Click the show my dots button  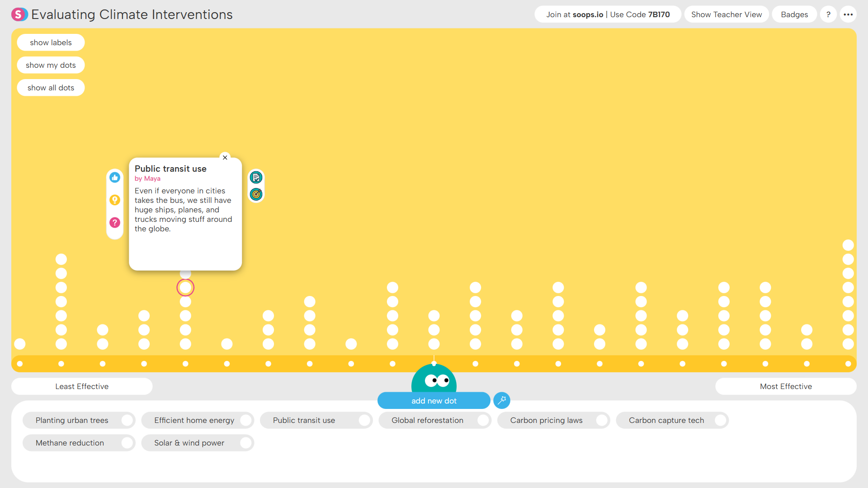[x=51, y=65]
